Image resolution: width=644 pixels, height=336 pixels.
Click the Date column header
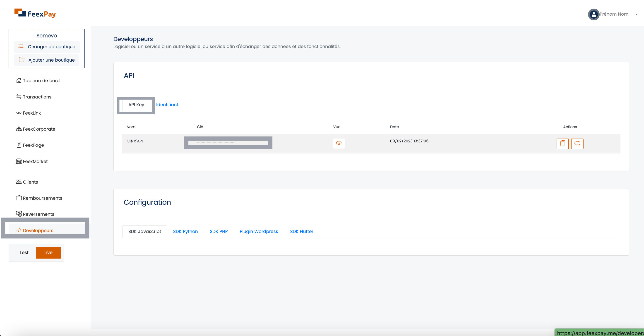[x=394, y=127]
